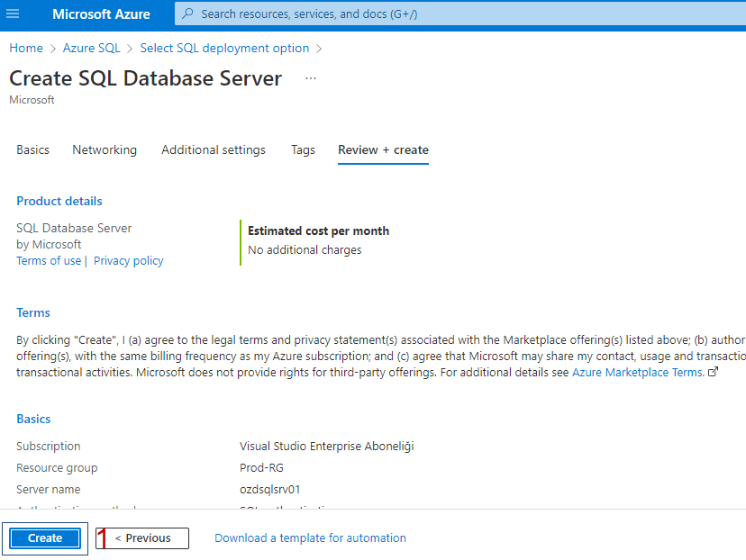Click the Estimated cost per month label
This screenshot has width=746, height=560.
pos(318,230)
